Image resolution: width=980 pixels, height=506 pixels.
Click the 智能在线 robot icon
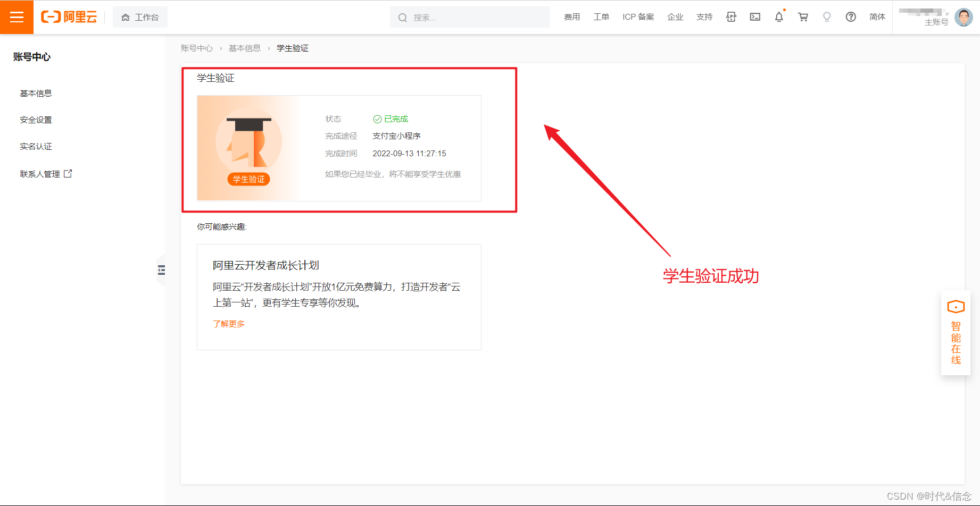click(x=956, y=307)
